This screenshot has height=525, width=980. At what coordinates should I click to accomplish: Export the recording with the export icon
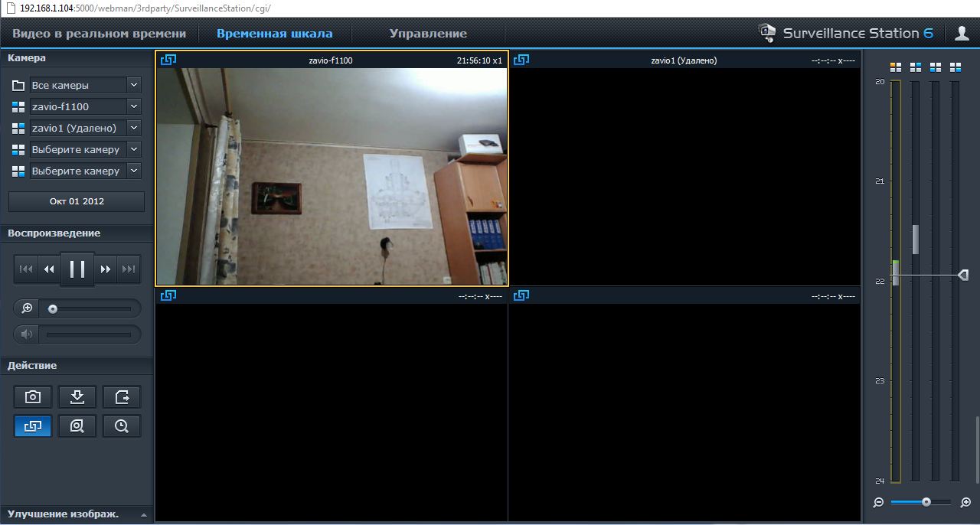tap(122, 396)
